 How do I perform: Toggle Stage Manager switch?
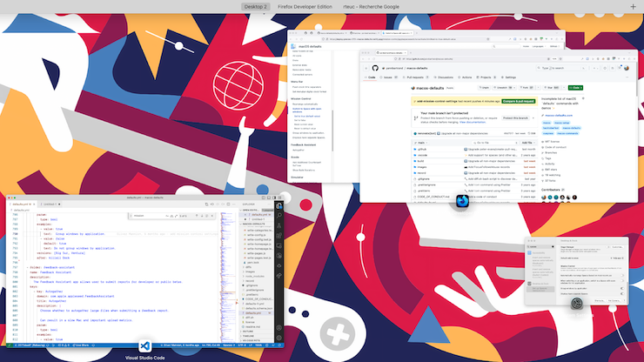click(x=608, y=247)
